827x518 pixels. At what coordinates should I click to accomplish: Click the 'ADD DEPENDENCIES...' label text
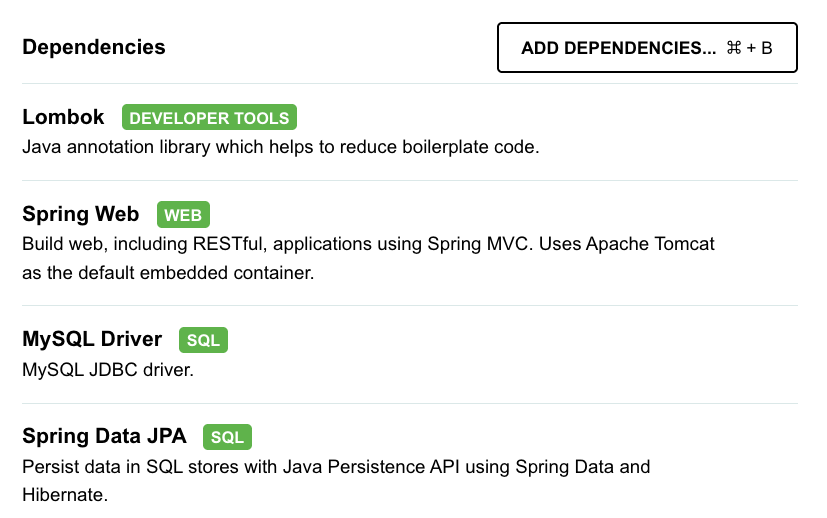coord(619,48)
